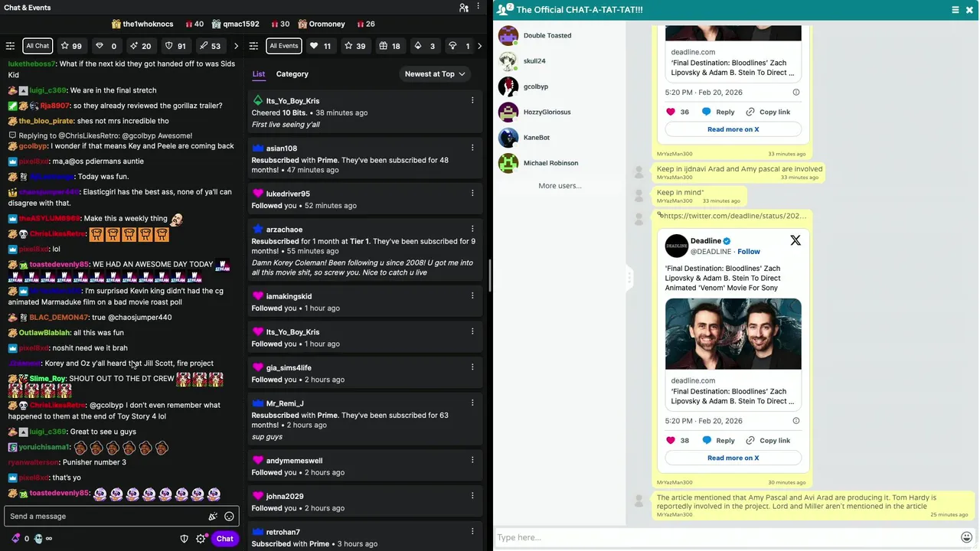
Task: Select the All Chat filter
Action: click(x=38, y=46)
